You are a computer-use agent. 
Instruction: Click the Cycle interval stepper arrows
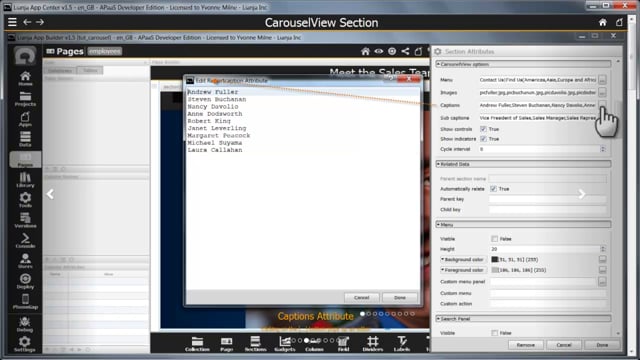[603, 149]
